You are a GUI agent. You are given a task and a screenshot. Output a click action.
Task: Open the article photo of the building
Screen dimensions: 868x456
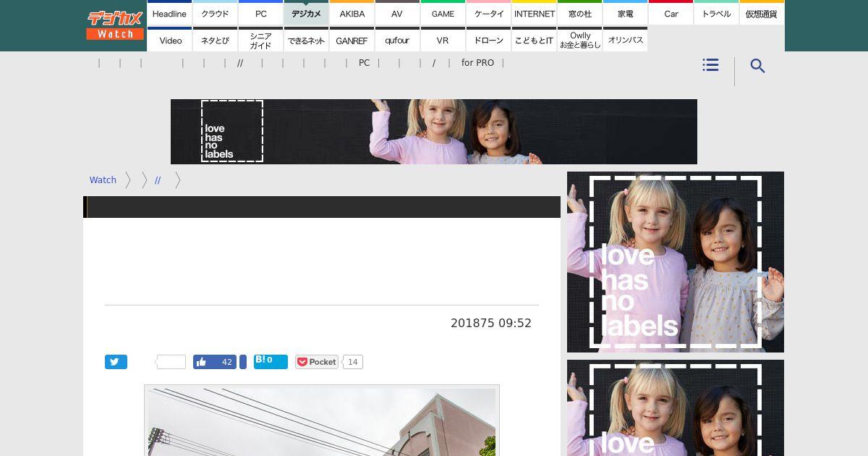tap(322, 421)
